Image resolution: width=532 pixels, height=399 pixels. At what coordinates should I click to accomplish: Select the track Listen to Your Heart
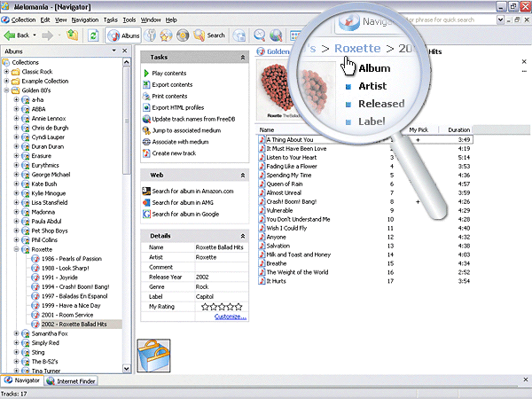coord(293,157)
